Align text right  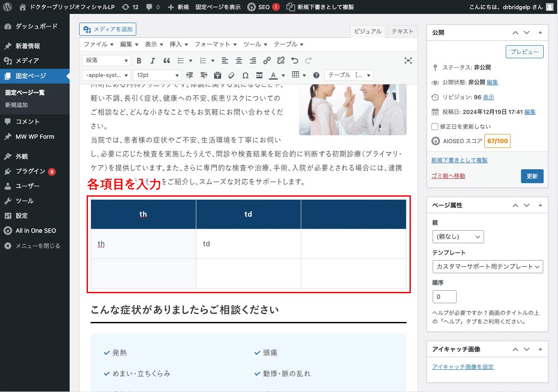(253, 61)
